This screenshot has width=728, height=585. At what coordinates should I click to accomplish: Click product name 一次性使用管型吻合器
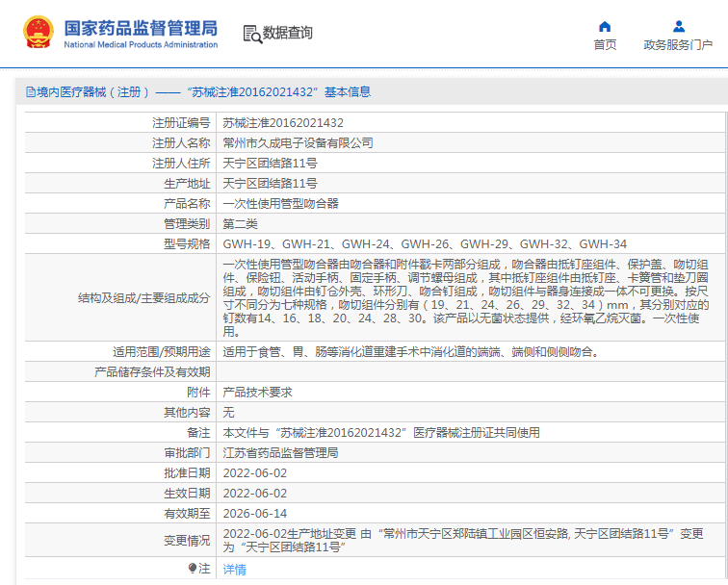(x=281, y=204)
